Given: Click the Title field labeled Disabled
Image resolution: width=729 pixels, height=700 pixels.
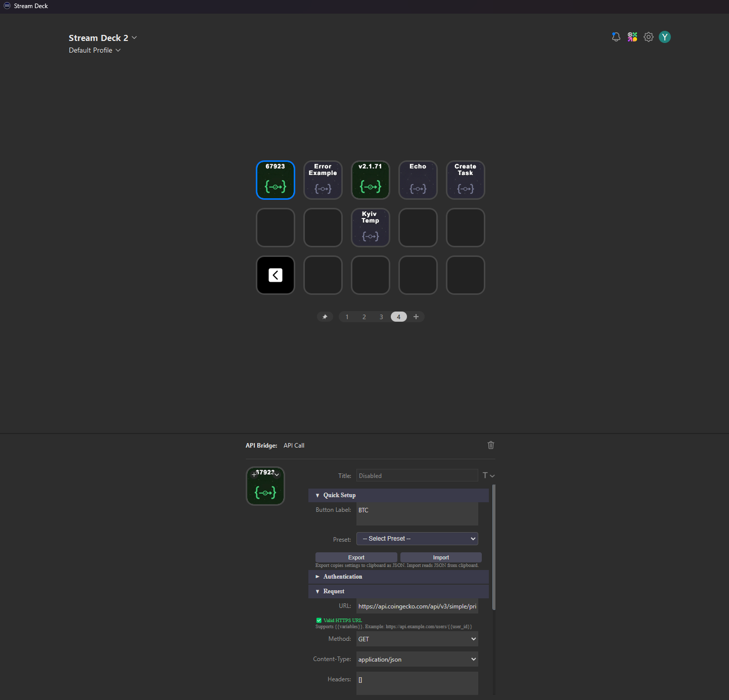Looking at the screenshot, I should tap(417, 475).
